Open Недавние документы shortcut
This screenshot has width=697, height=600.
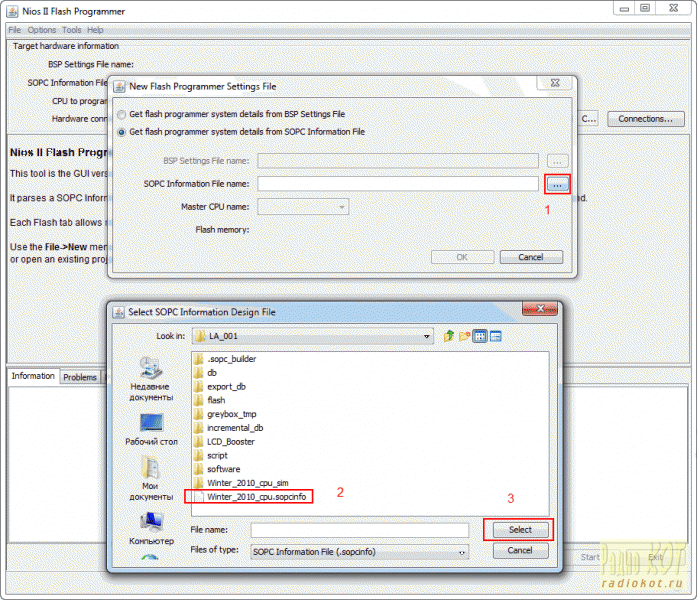(150, 380)
